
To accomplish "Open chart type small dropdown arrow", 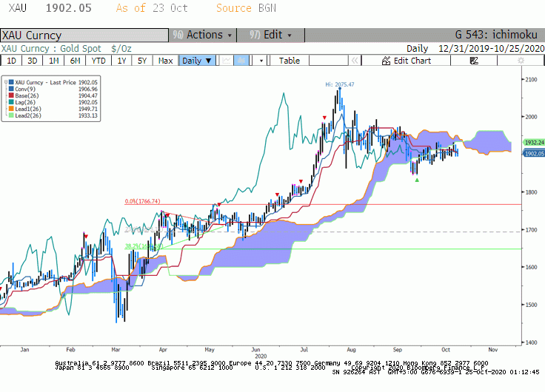I will tap(261, 61).
